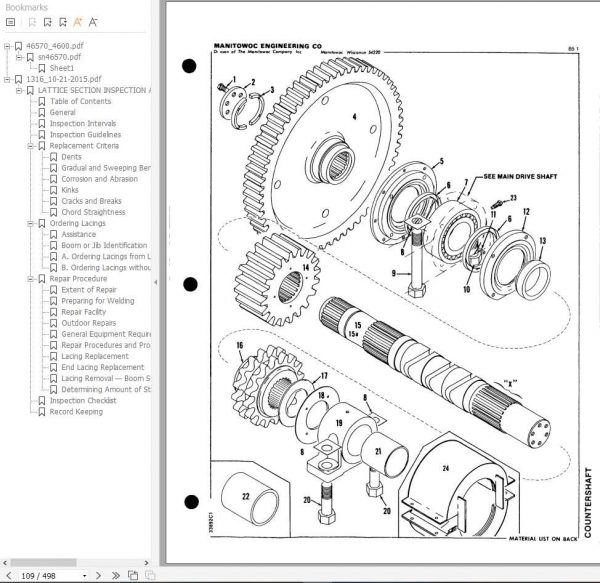Collapse the 1316_10-21-2015.pdf bookmark node
The height and width of the screenshot is (583, 600).
(x=7, y=80)
